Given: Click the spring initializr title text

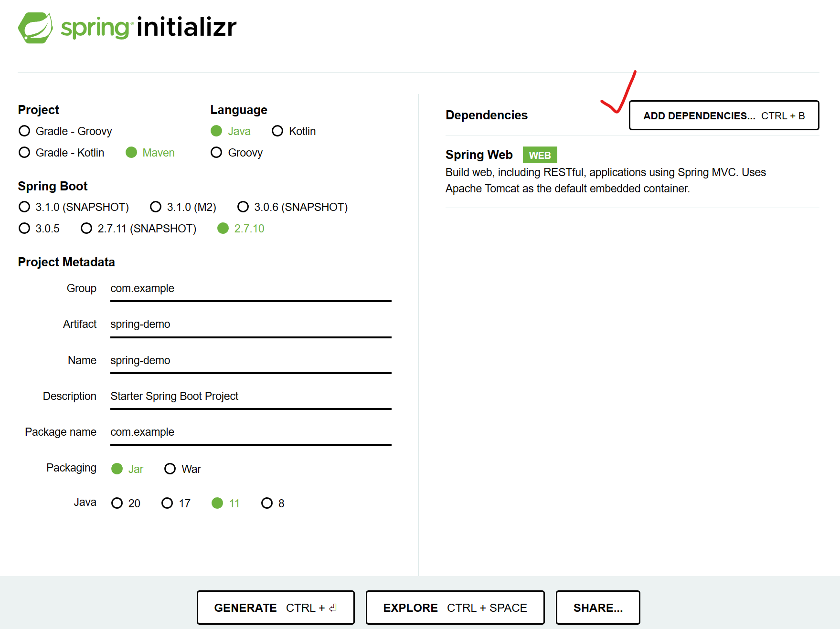Looking at the screenshot, I should tap(149, 27).
